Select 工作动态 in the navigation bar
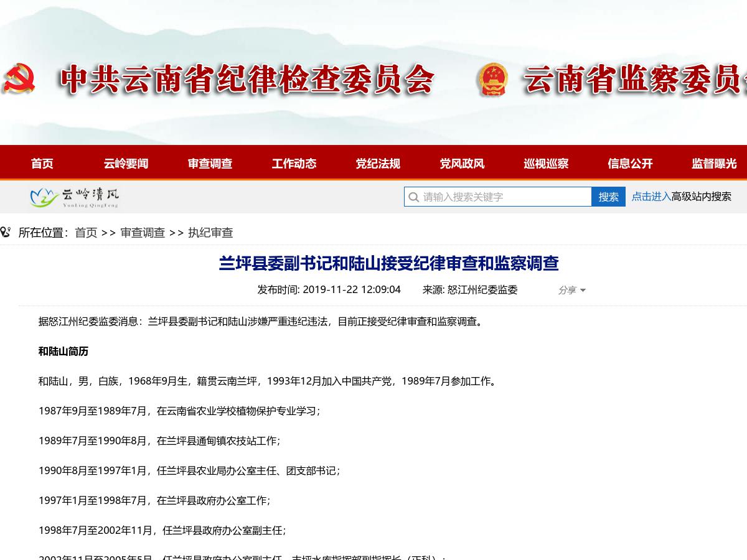The width and height of the screenshot is (747, 560). [x=294, y=164]
